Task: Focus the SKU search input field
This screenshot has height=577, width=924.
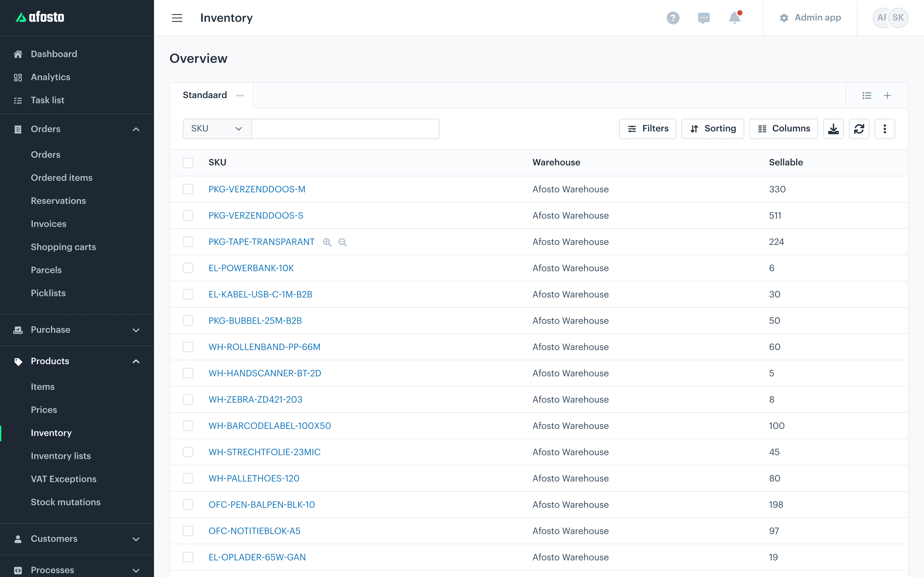Action: [x=346, y=129]
